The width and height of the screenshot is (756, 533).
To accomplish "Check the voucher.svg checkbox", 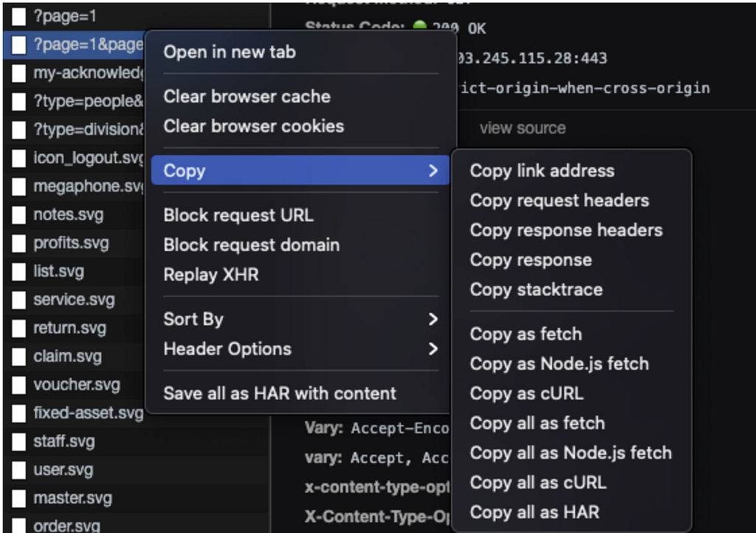I will [x=18, y=385].
